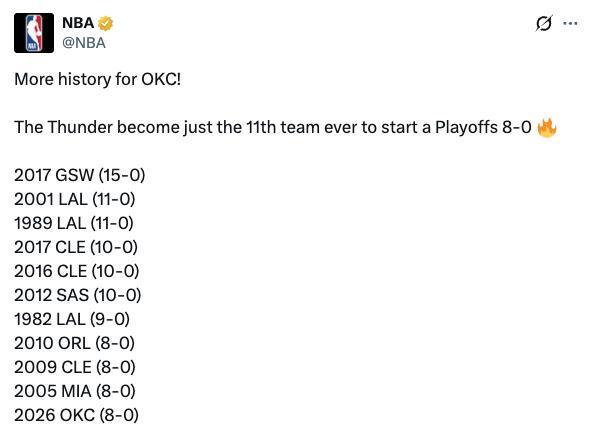
Task: Select the 2009 CLE (8-0) line
Action: (75, 367)
